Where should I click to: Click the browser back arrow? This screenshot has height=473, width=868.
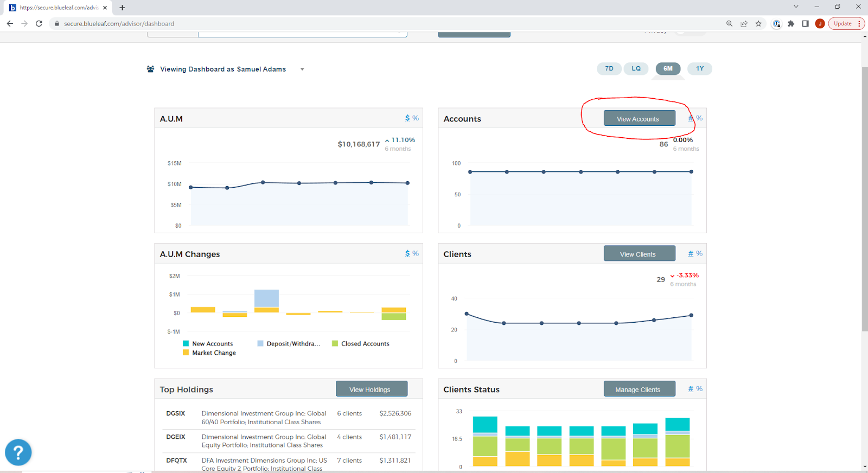pyautogui.click(x=10, y=24)
